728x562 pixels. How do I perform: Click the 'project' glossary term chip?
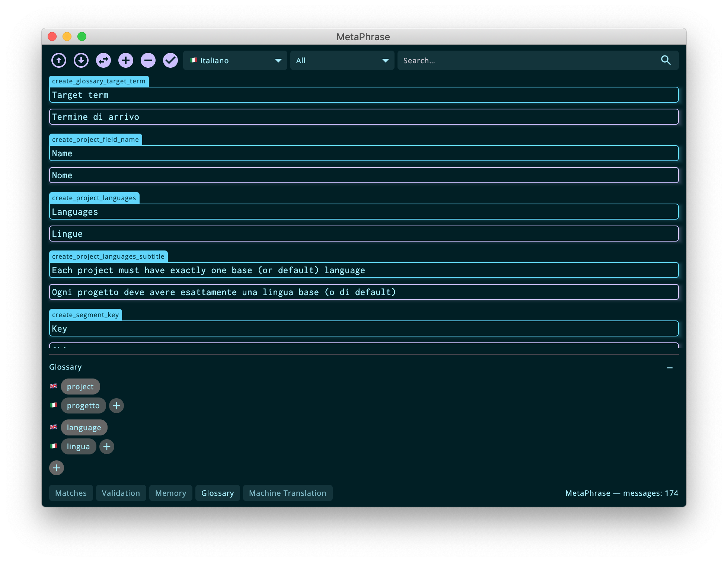click(x=80, y=387)
